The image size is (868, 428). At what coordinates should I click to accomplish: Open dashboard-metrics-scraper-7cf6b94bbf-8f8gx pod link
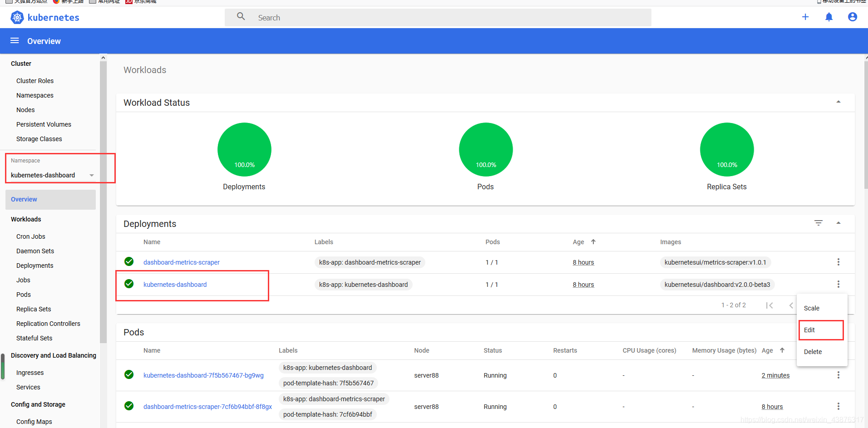point(207,407)
